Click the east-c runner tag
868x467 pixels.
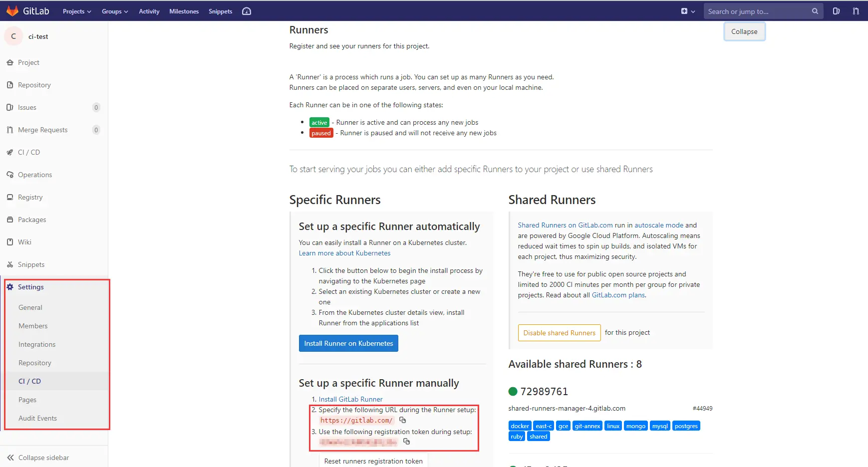coord(544,426)
